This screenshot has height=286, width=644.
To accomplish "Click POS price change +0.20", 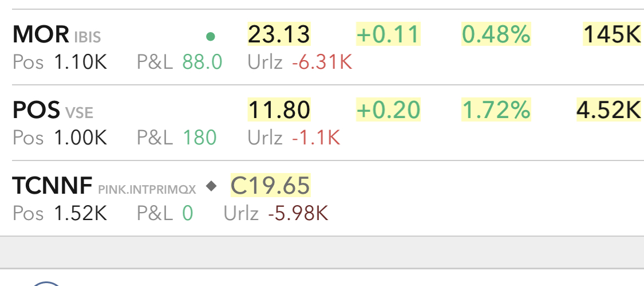I will (388, 109).
